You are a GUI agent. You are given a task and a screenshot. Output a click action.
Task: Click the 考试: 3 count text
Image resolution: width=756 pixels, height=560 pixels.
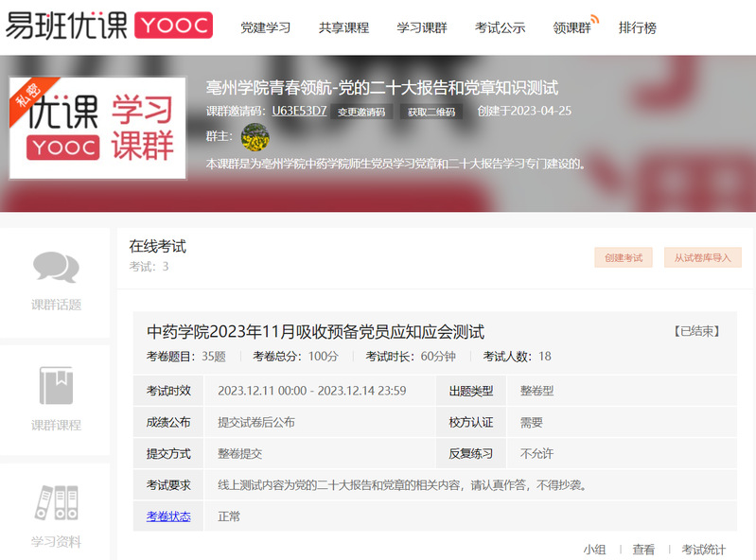point(149,267)
